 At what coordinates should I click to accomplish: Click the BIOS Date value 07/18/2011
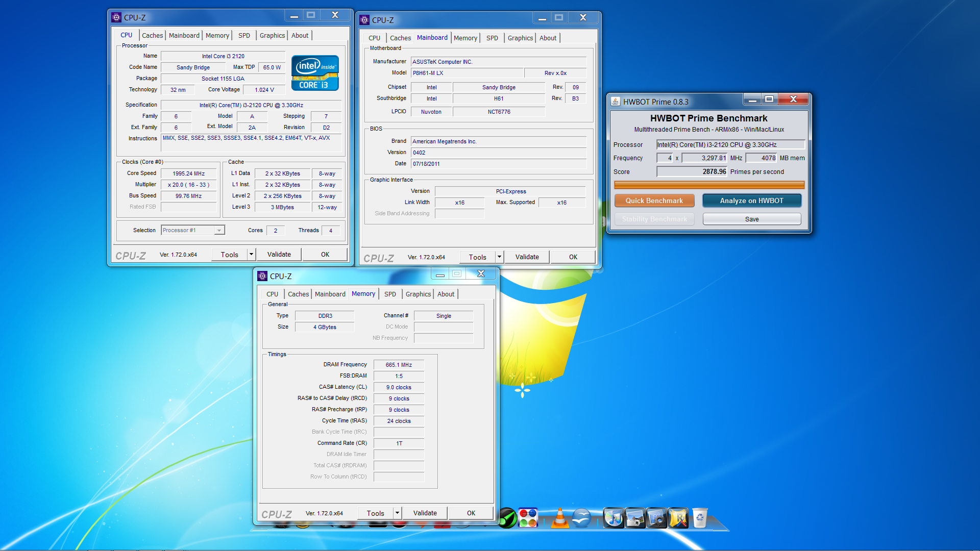point(498,164)
